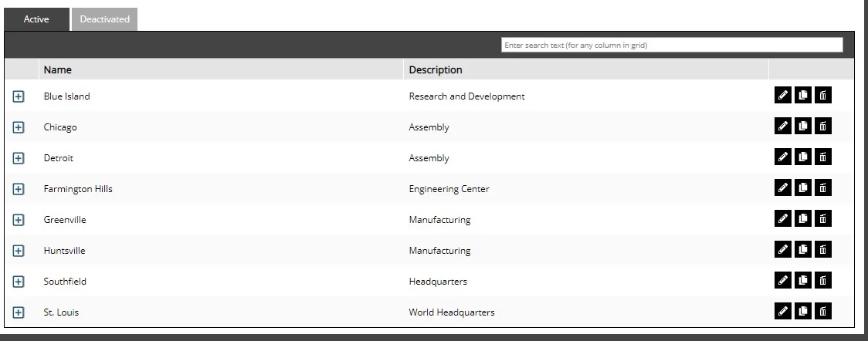Viewport: 868px width, 341px height.
Task: Expand the Southfield row
Action: pos(19,282)
